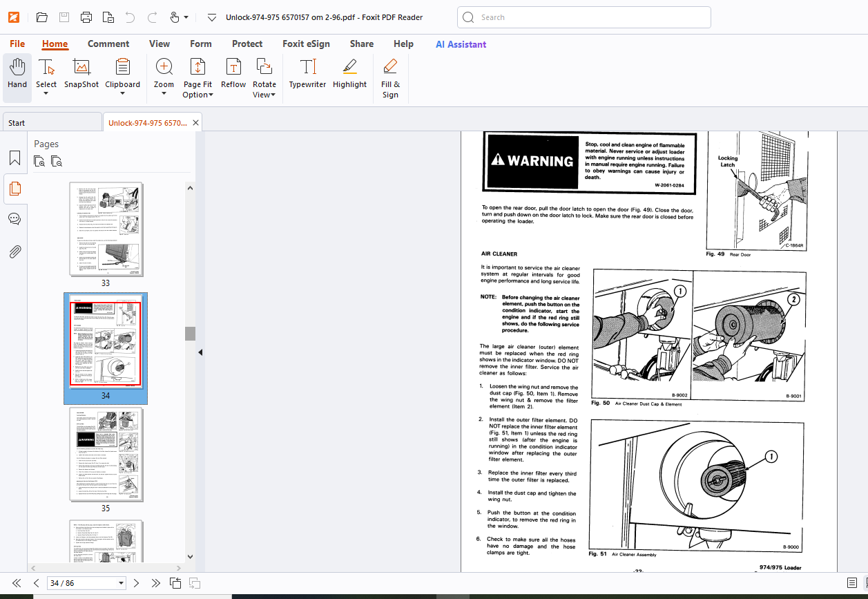Expand the Clipboard dropdown arrow
868x599 pixels.
[122, 94]
